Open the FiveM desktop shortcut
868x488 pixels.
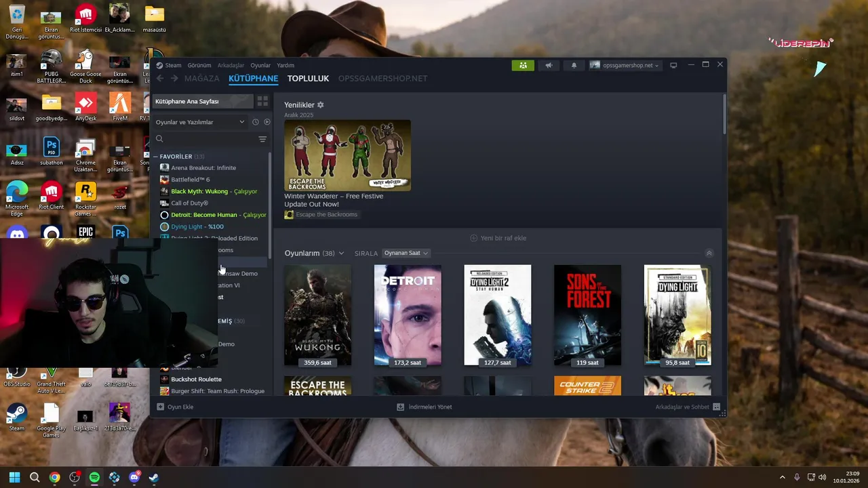tap(120, 107)
